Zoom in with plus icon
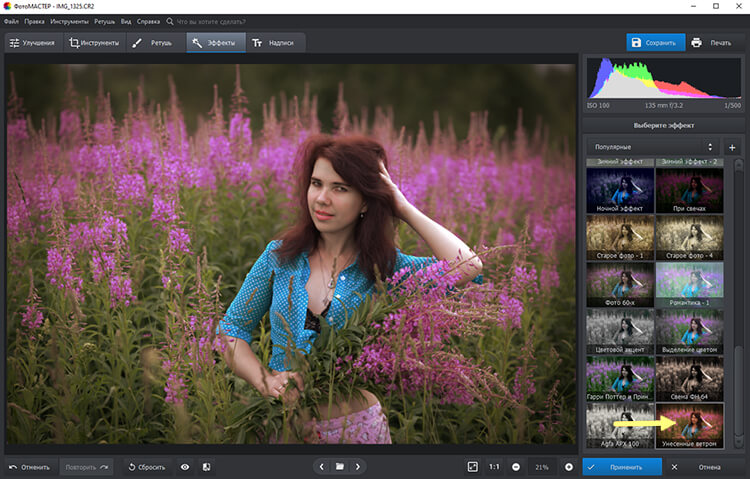Screen dimensions: 750x479 569,467
